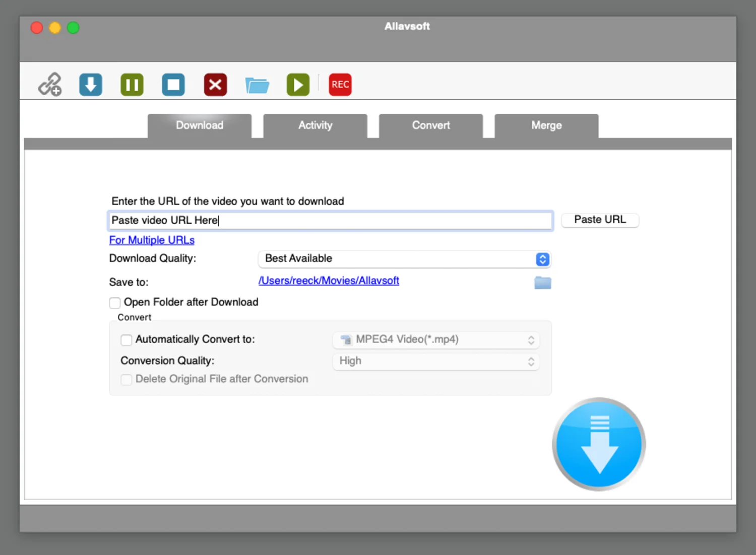
Task: Click the Paste URL button
Action: pyautogui.click(x=600, y=220)
